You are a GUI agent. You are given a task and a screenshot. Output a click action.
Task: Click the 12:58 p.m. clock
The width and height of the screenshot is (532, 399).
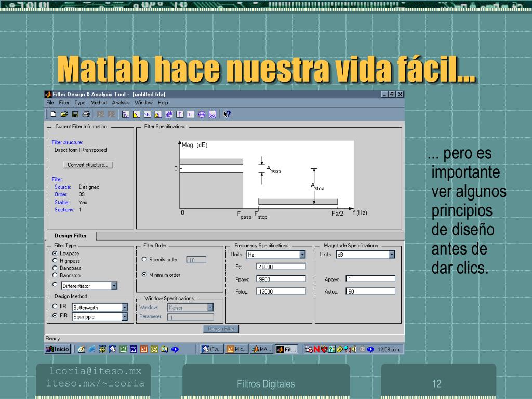point(389,349)
